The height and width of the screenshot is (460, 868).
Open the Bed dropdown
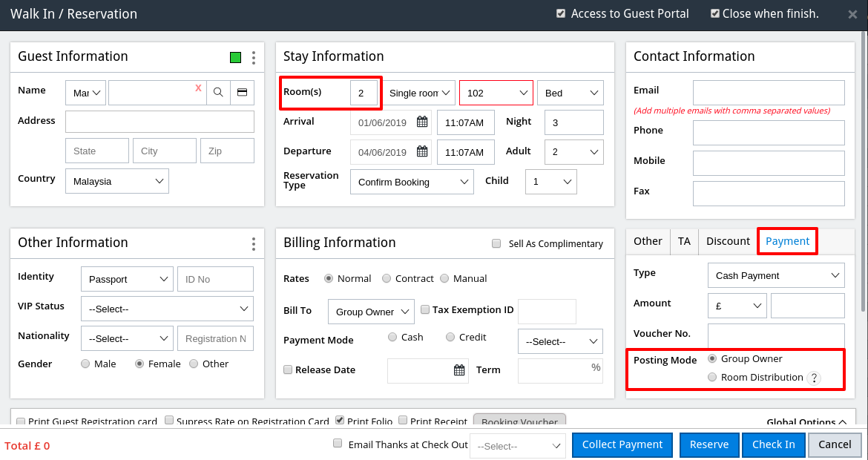(571, 93)
